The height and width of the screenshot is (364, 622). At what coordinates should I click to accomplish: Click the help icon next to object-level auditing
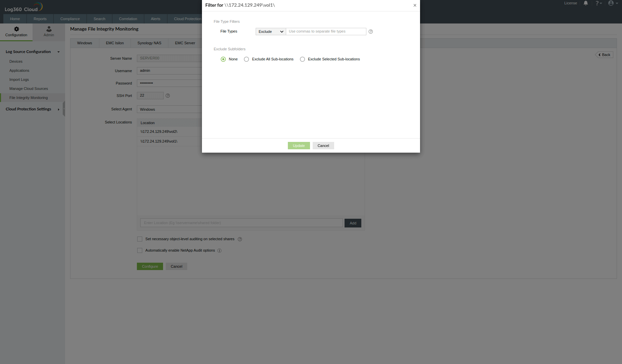coord(240,239)
